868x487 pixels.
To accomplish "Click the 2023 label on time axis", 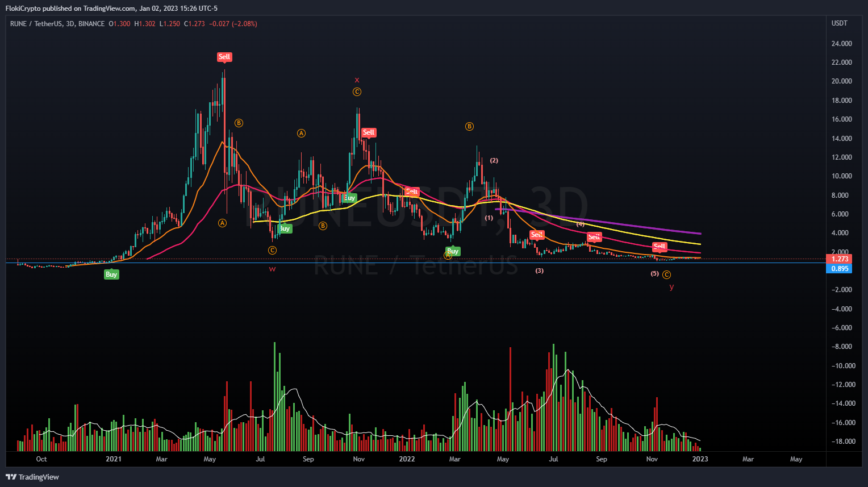I will coord(700,459).
